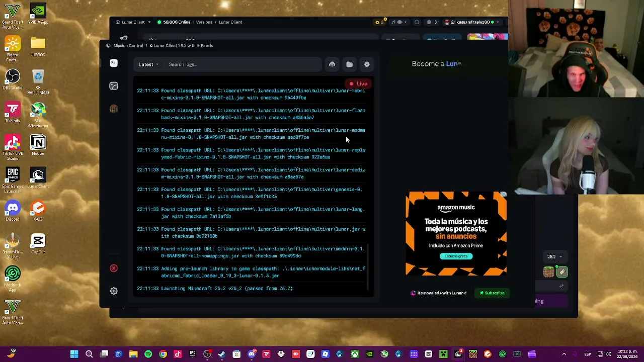Click the Versions breadcrumb in Lunar header
Viewport: 644px width, 362px height.
coord(204,22)
